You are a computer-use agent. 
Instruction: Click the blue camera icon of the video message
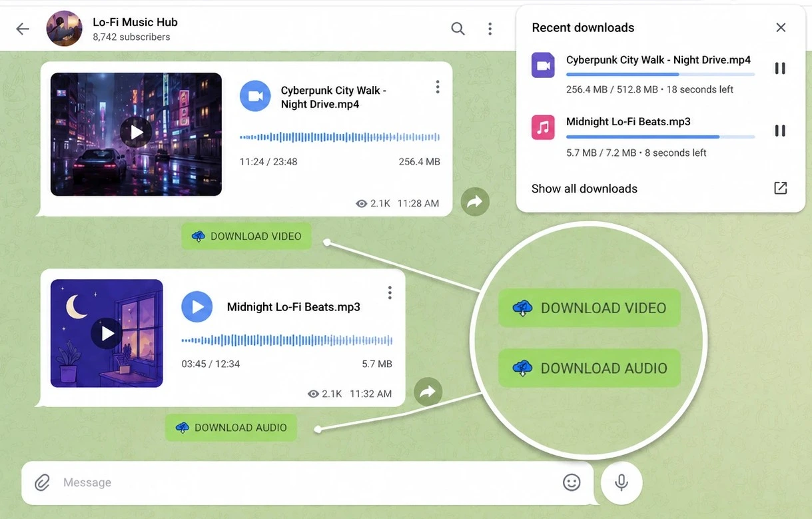pyautogui.click(x=255, y=97)
